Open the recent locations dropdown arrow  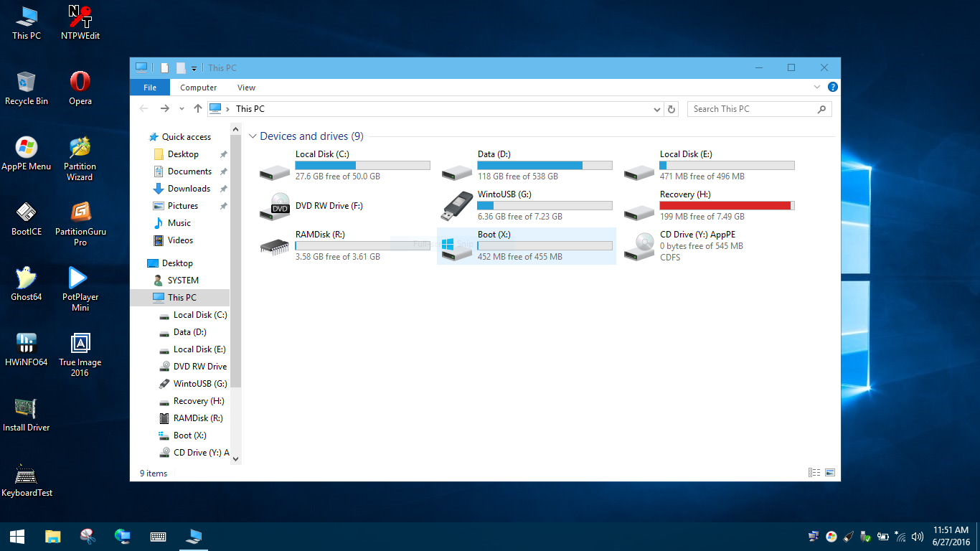(182, 109)
